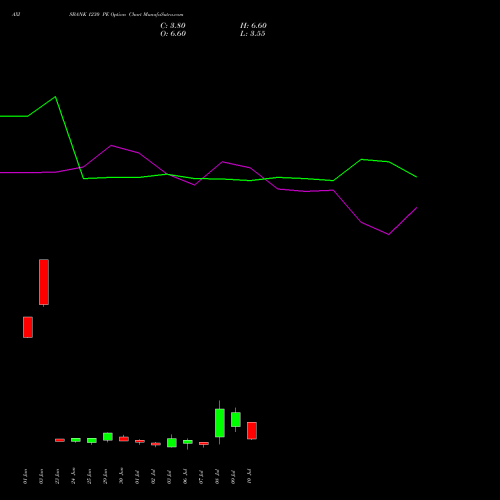Click the 06 Jul date axis label
500x500 pixels.
tap(185, 476)
